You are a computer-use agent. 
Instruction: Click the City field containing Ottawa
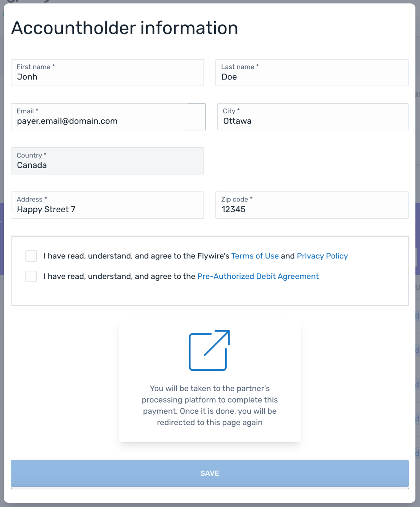[313, 117]
